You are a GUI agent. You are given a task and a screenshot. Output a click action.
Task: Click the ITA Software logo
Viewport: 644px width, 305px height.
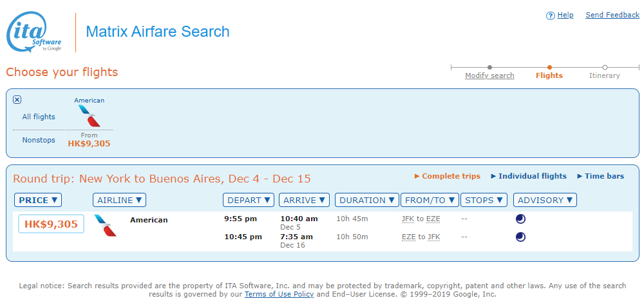tap(34, 32)
